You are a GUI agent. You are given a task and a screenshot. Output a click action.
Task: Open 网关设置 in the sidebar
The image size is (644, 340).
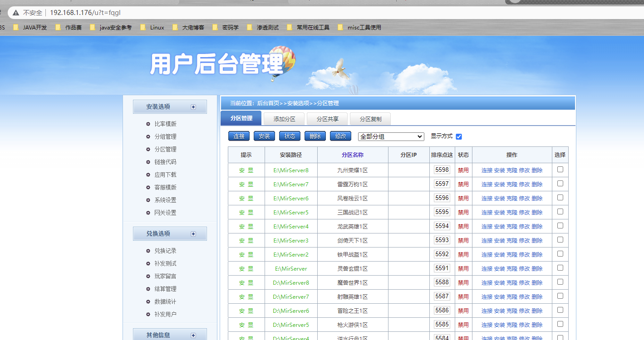(x=165, y=213)
